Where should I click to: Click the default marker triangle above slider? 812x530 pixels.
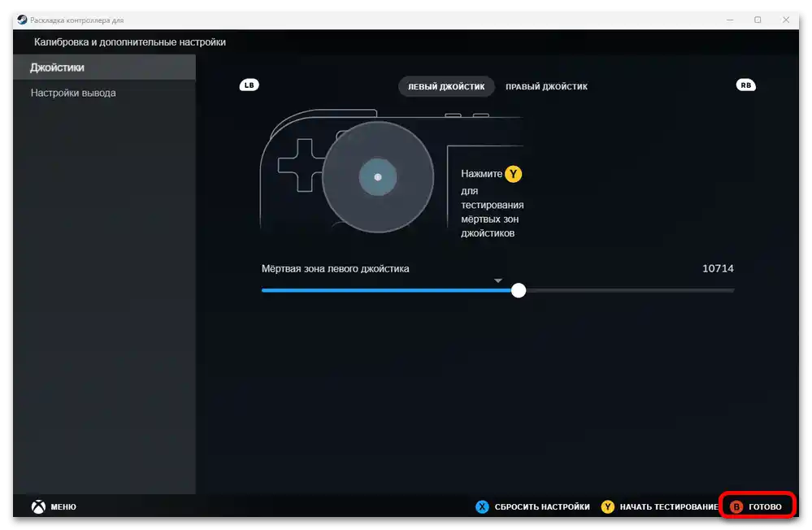(497, 280)
